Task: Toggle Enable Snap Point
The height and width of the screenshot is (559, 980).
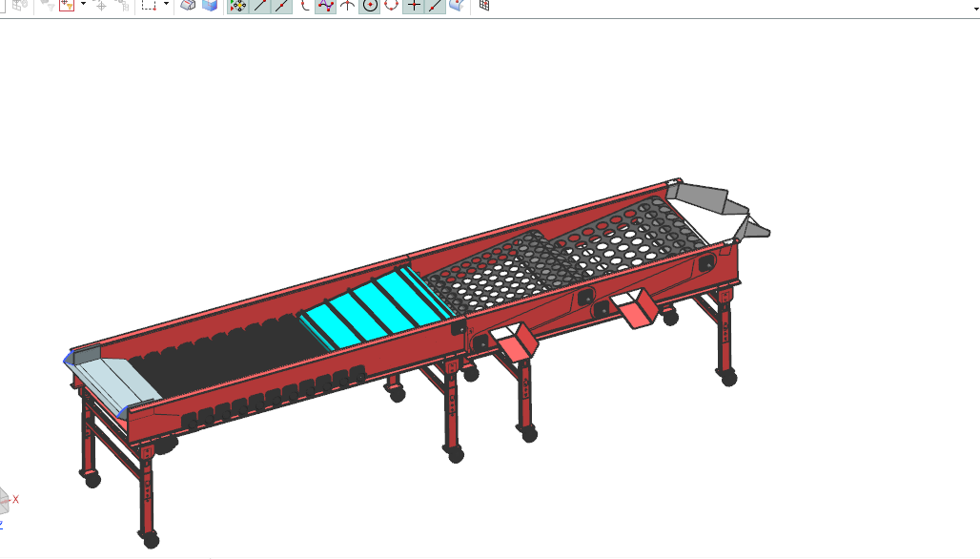Action: point(238,6)
